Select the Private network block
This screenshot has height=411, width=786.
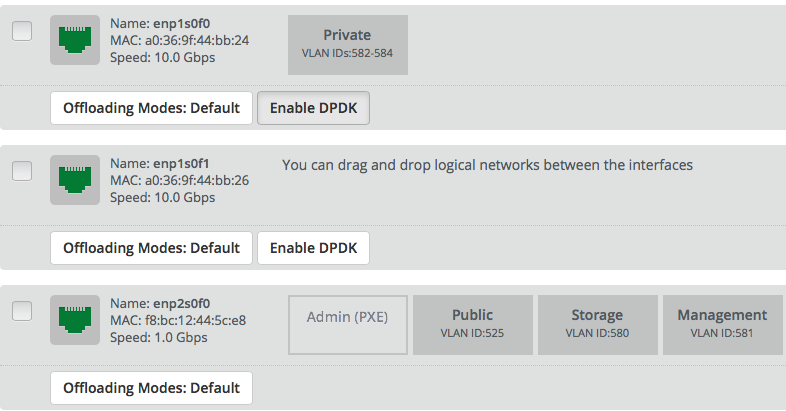pos(347,44)
